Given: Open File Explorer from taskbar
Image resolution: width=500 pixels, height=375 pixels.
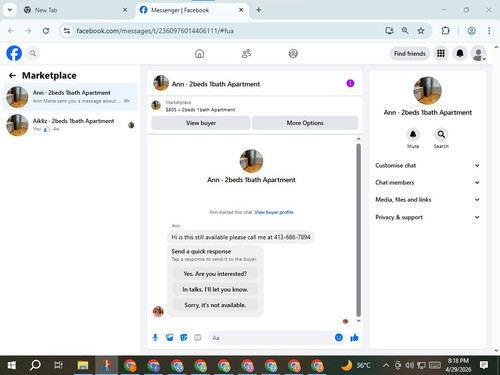Looking at the screenshot, I should [82, 366].
